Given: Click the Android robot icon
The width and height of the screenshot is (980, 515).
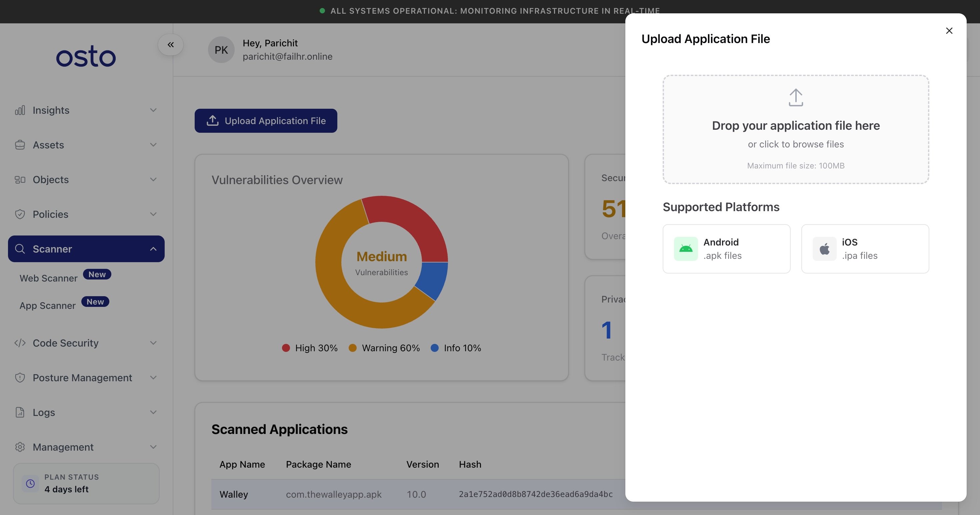Looking at the screenshot, I should click(686, 249).
